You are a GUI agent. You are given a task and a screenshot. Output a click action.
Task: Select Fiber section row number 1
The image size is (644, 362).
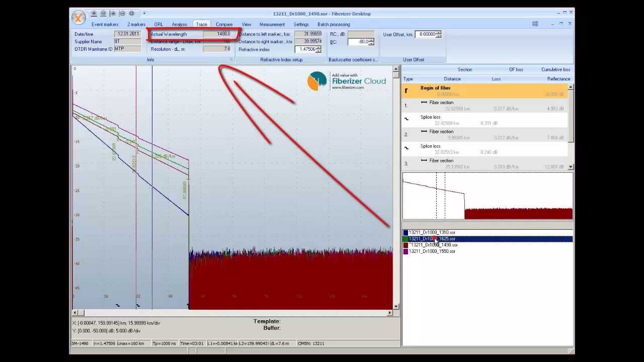pos(485,106)
